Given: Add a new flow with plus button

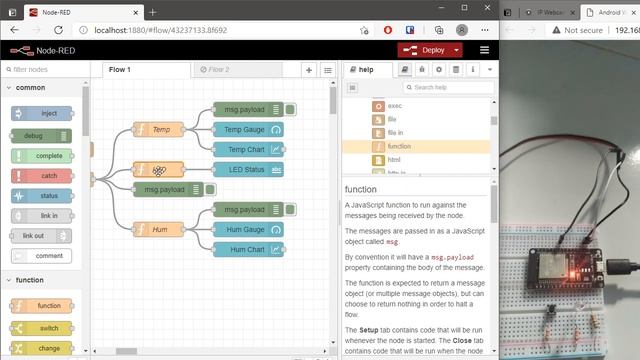Looking at the screenshot, I should click(309, 70).
